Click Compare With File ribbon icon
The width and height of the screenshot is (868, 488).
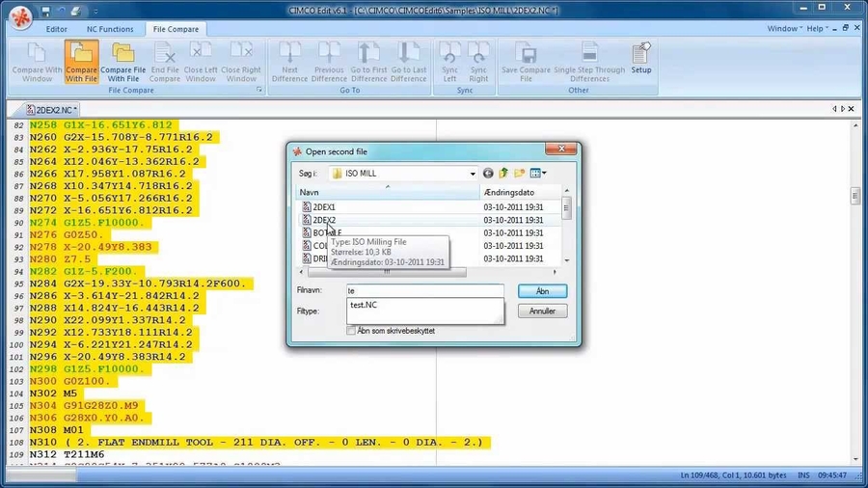click(x=81, y=61)
